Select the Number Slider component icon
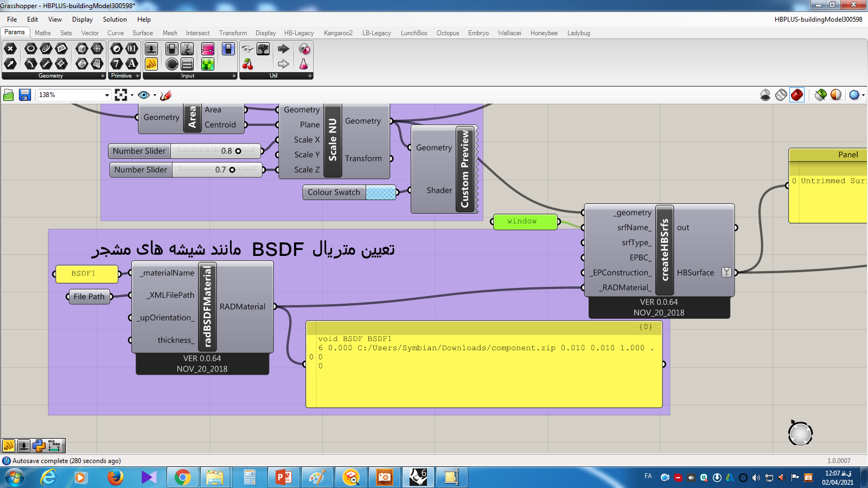 151,49
